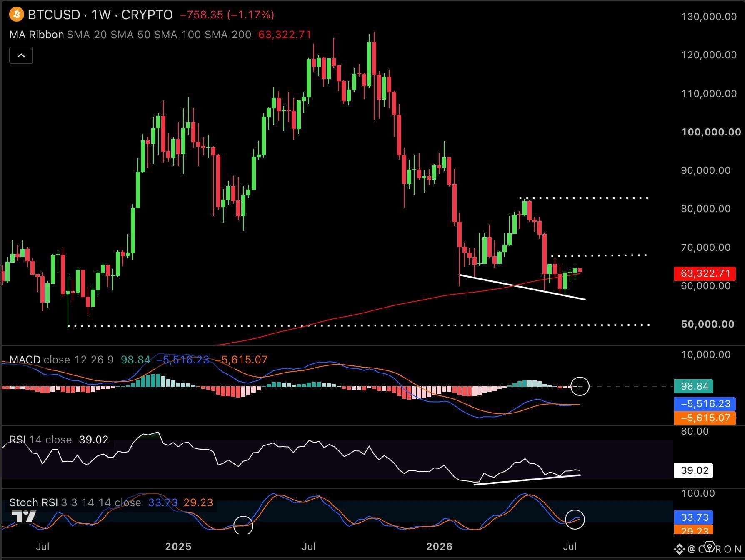Click the 70,000.00 price axis label
This screenshot has height=560, width=745.
click(706, 247)
